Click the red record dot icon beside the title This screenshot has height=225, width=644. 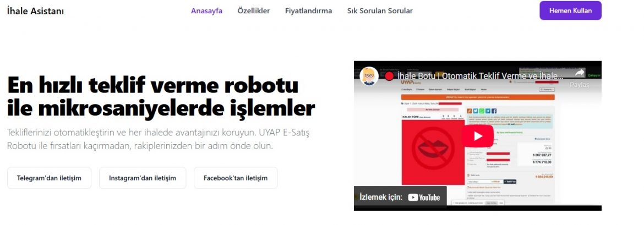point(389,76)
